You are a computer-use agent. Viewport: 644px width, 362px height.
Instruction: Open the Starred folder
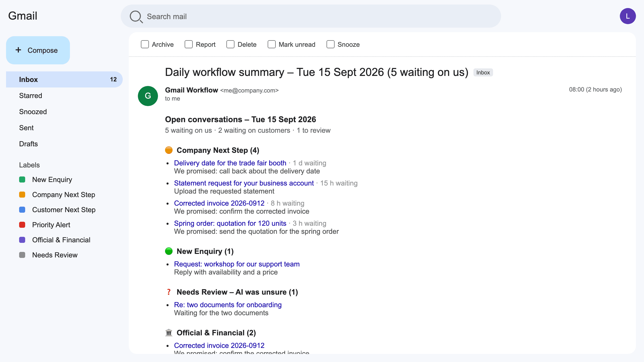(64, 96)
